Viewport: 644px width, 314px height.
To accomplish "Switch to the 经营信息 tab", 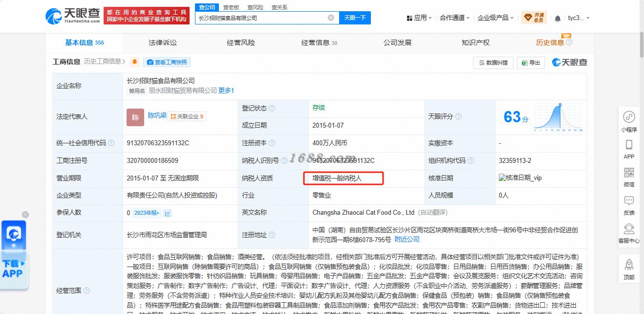I will [x=319, y=43].
